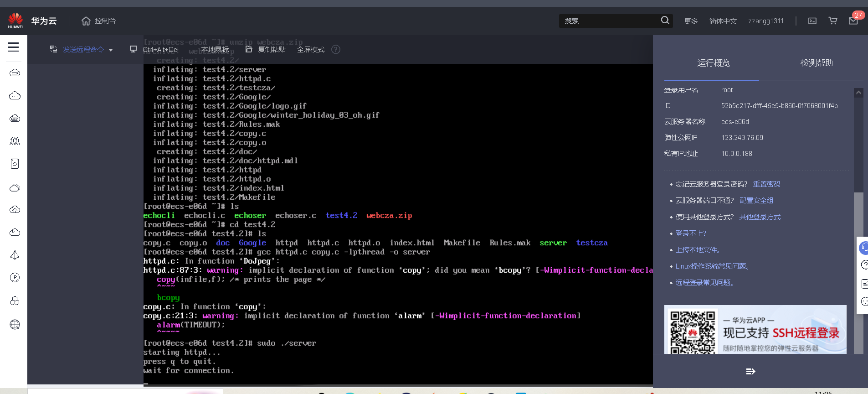Click the green 'server' filename in terminal listing
868x394 pixels.
(553, 243)
